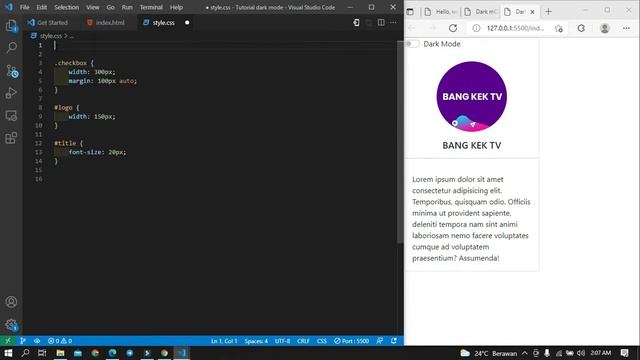
Task: Open the Selection menu
Action: pos(67,7)
